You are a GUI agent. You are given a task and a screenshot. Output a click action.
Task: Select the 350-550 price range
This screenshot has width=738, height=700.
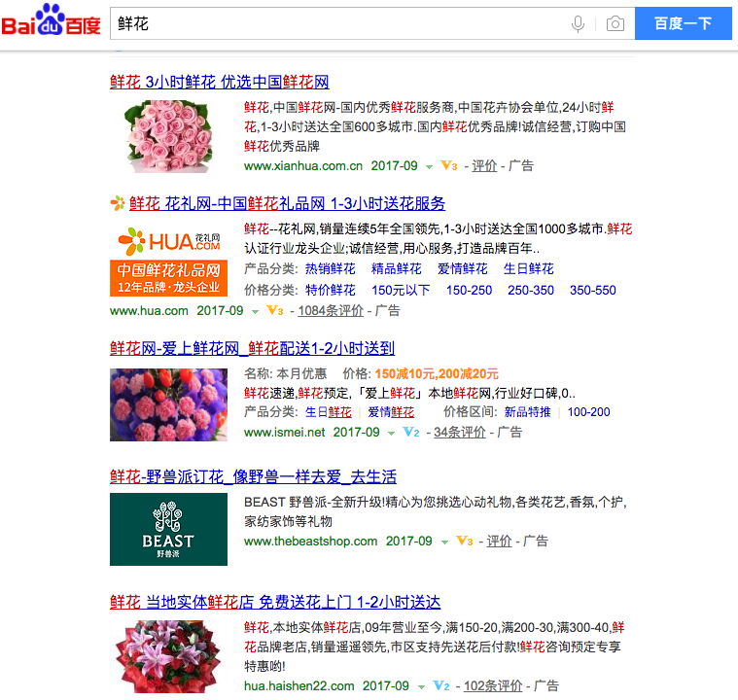[593, 290]
